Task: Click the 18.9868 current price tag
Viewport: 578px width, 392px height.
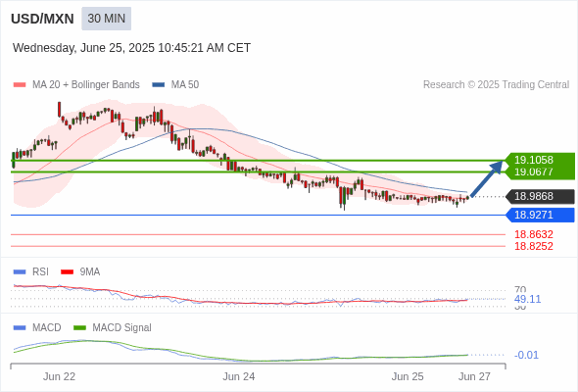Action: click(x=540, y=196)
